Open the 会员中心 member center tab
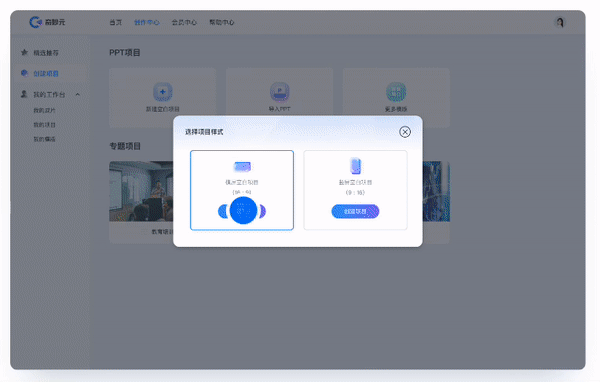 [184, 22]
